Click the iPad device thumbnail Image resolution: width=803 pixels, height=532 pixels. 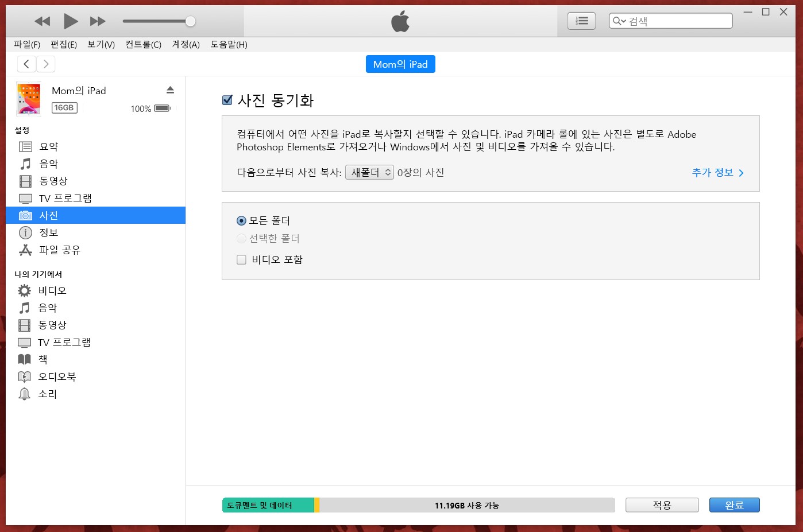[x=29, y=99]
